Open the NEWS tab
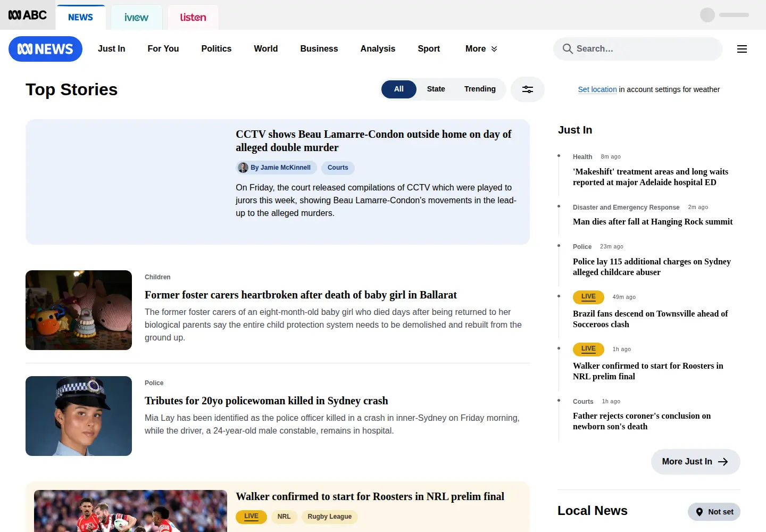This screenshot has height=532, width=766. pyautogui.click(x=80, y=18)
